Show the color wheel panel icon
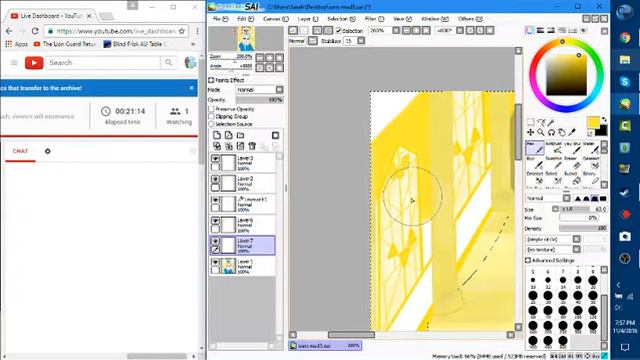The height and width of the screenshot is (360, 640). tap(530, 31)
